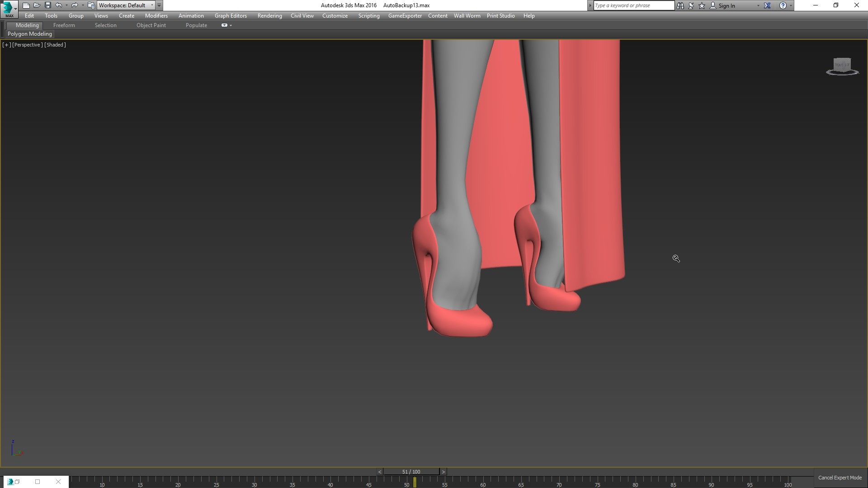Expand the Polygon Modeling panel
Image resolution: width=868 pixels, height=488 pixels.
(30, 34)
